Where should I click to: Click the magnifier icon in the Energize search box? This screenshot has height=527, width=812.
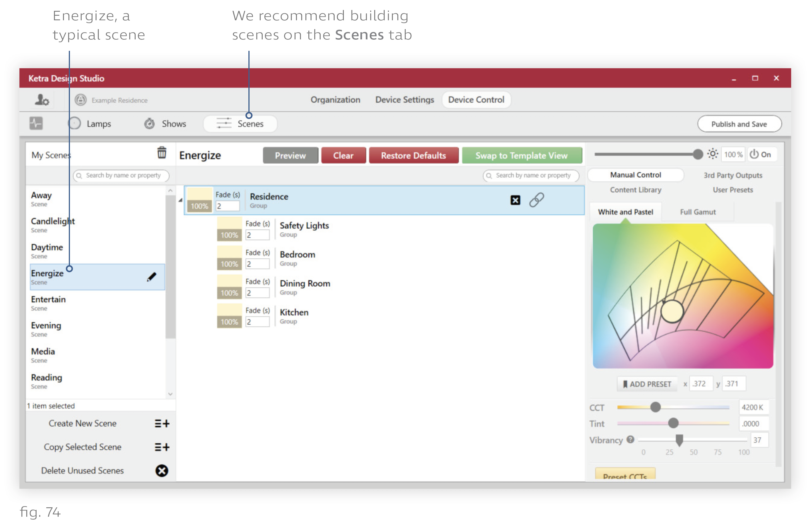pyautogui.click(x=489, y=176)
